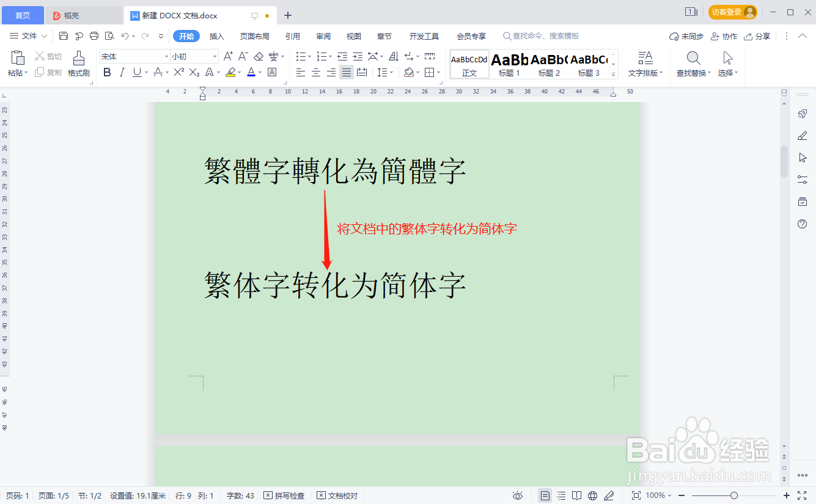Open the References (引用) tab

[x=293, y=36]
